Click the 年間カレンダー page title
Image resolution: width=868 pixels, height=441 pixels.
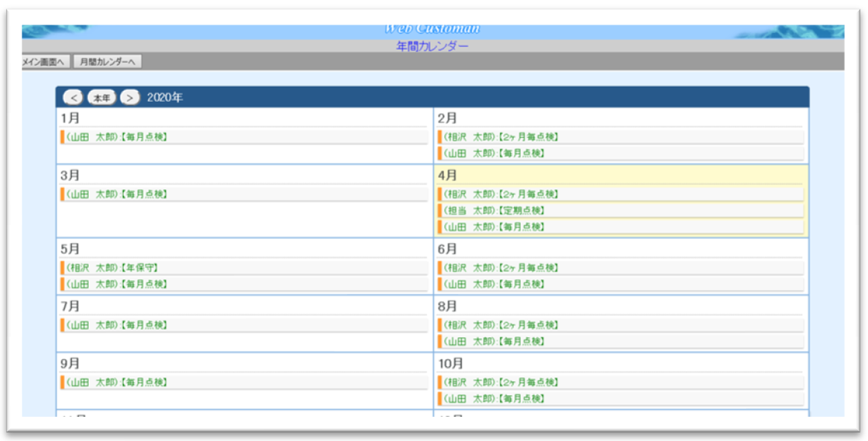point(433,46)
